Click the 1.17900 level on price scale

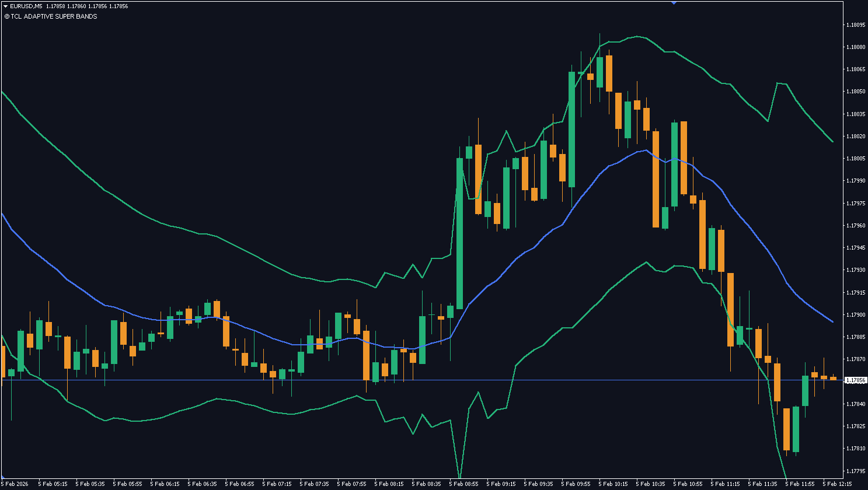click(x=855, y=315)
